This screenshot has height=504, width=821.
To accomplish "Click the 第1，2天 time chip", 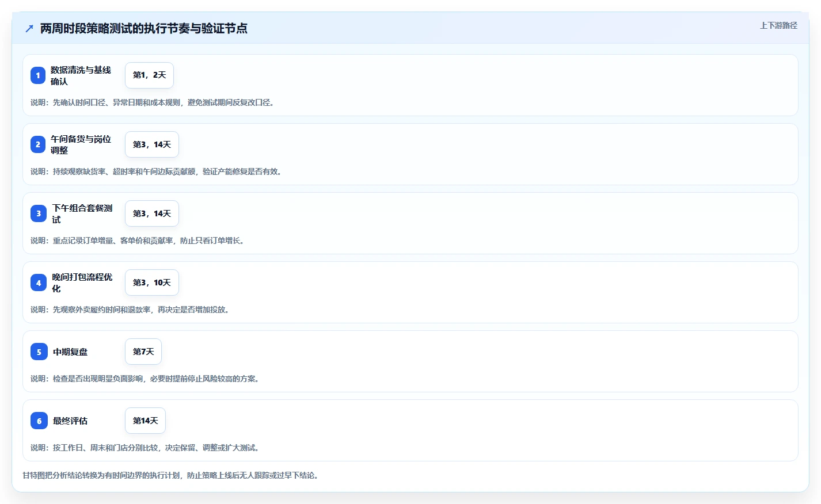I will click(149, 75).
